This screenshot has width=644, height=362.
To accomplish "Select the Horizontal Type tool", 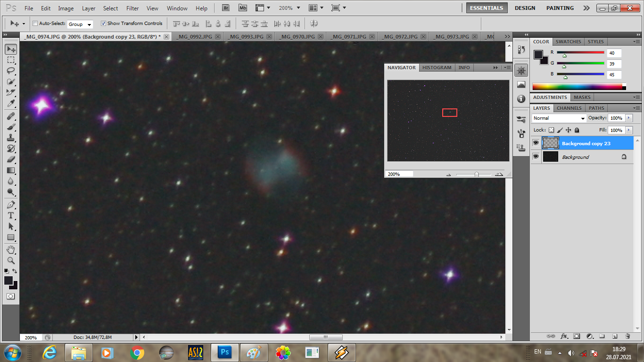I will tap(11, 215).
